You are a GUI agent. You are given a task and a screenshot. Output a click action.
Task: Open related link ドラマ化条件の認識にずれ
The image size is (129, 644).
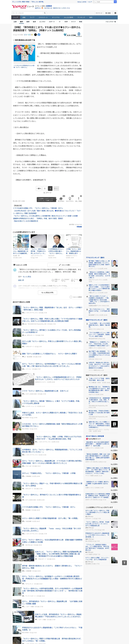pos(38,208)
